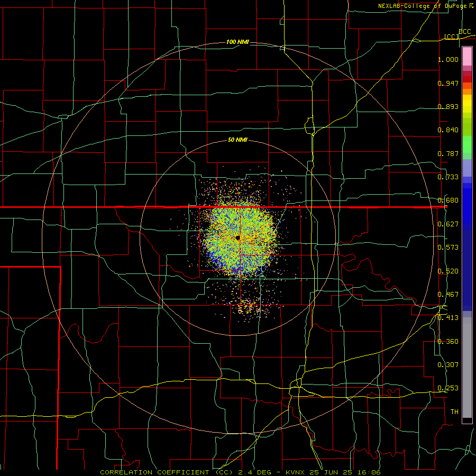The width and height of the screenshot is (476, 476).
Task: Click the bright green segment of the color scale
Action: 467,144
